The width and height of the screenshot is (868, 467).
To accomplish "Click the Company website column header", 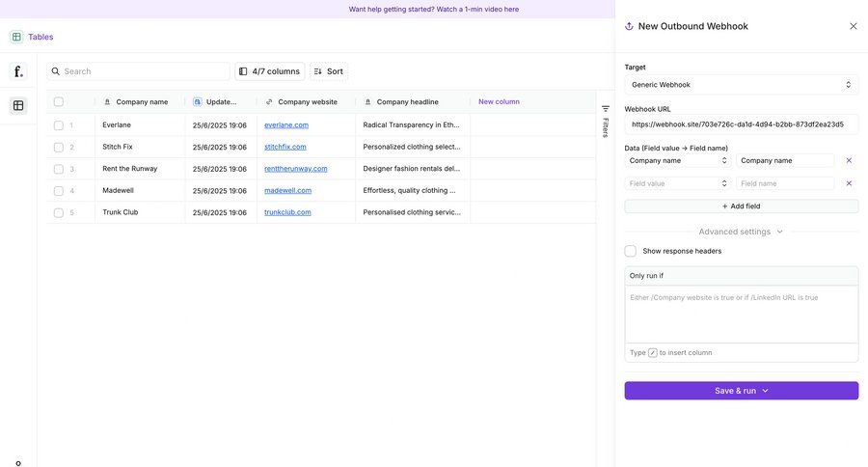I will point(306,102).
